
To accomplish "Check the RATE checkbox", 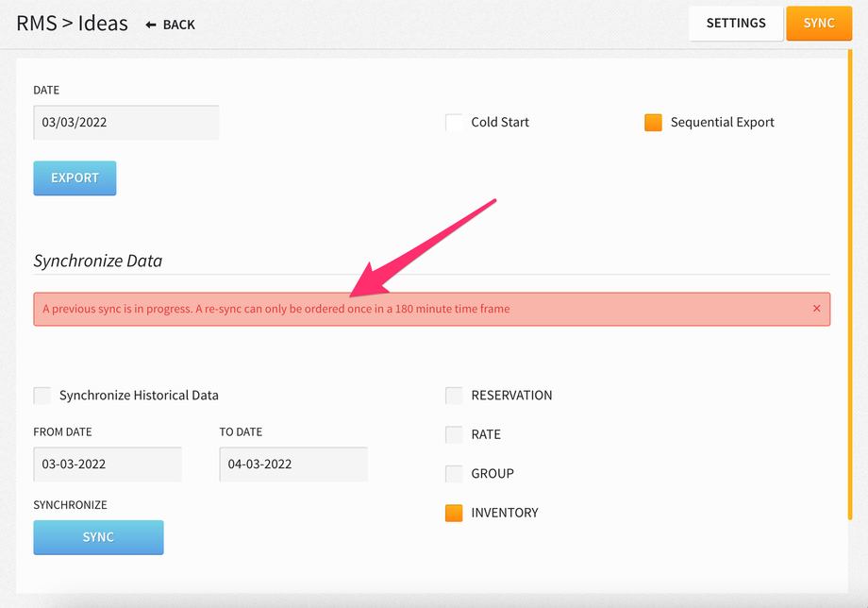I will (x=454, y=434).
